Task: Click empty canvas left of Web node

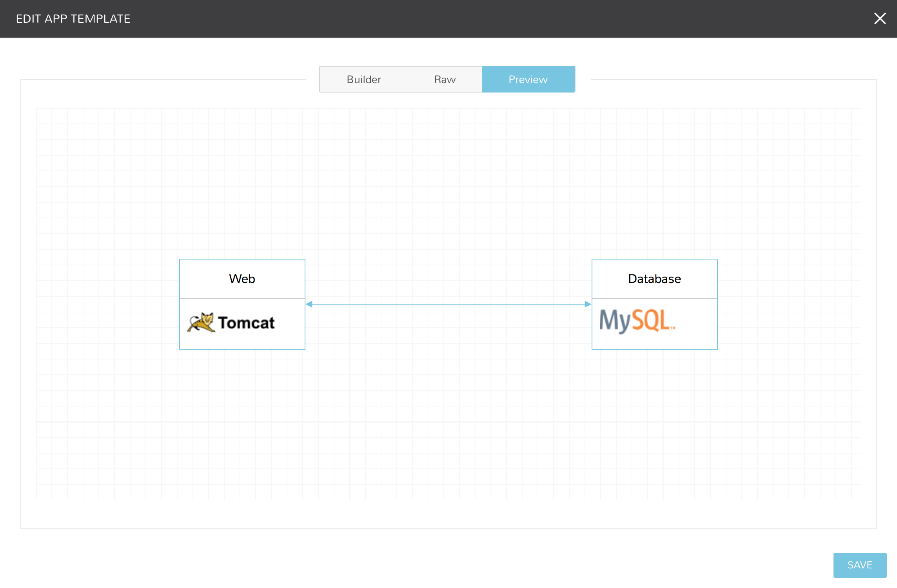Action: pos(106,304)
